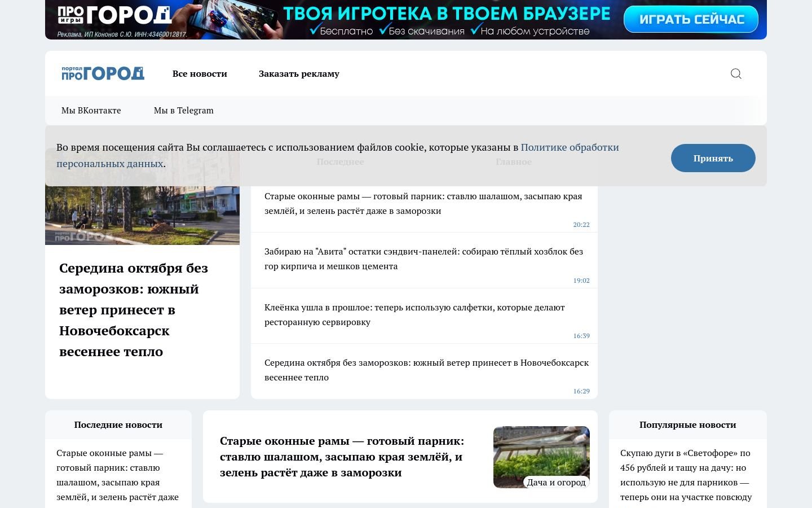
Task: Accept cookies with the Принять button
Action: (713, 158)
